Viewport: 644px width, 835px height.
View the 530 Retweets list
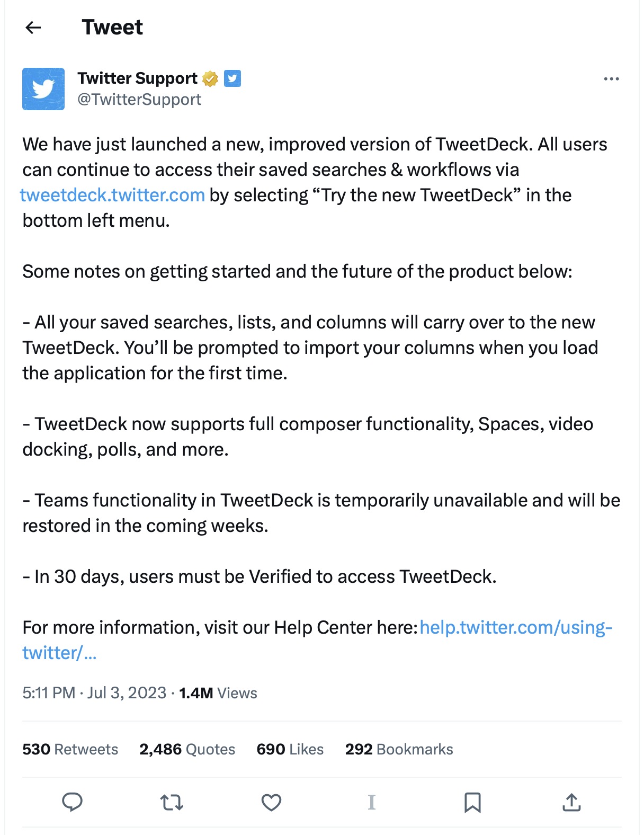click(x=70, y=749)
